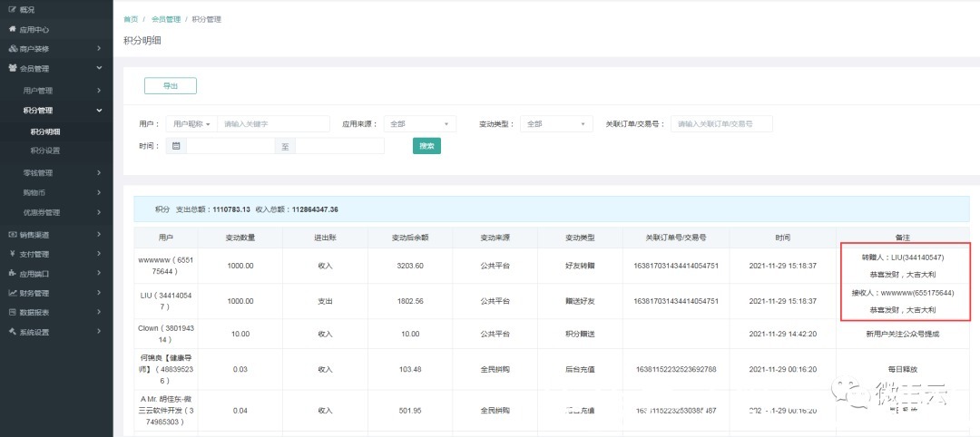Click the 变动数量 column header
This screenshot has height=437, width=980.
point(240,238)
